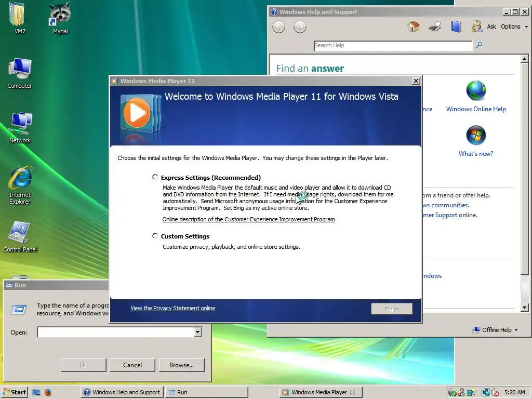Viewport: 532px width, 399px height.
Task: Click the Finish button in Media Player setup
Action: pos(392,309)
